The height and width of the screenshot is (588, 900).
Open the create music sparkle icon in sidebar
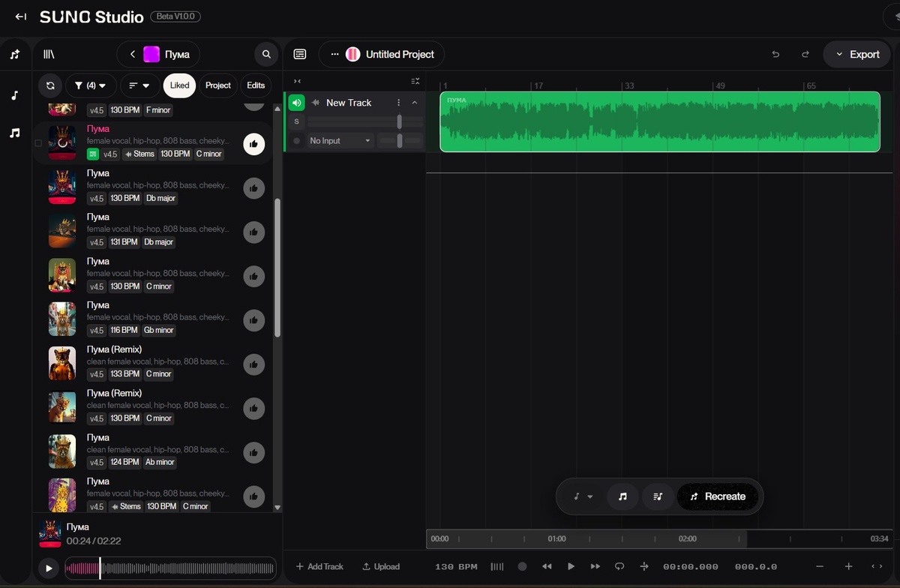coord(15,55)
